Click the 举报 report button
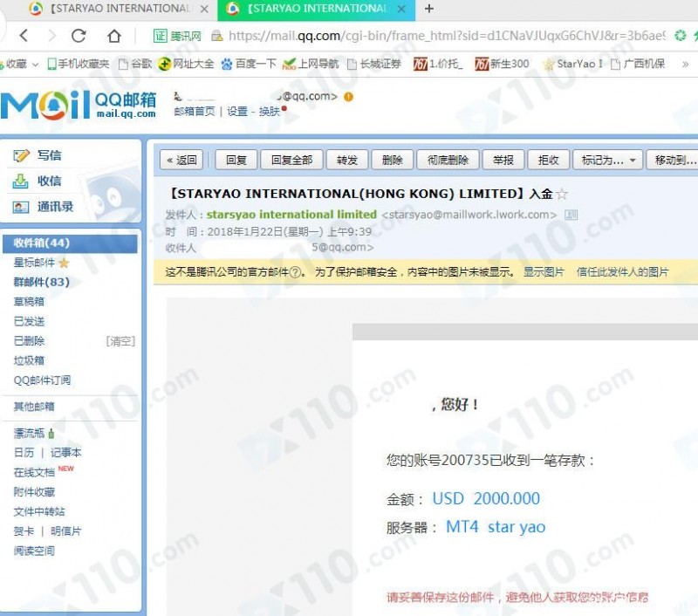 [x=503, y=161]
